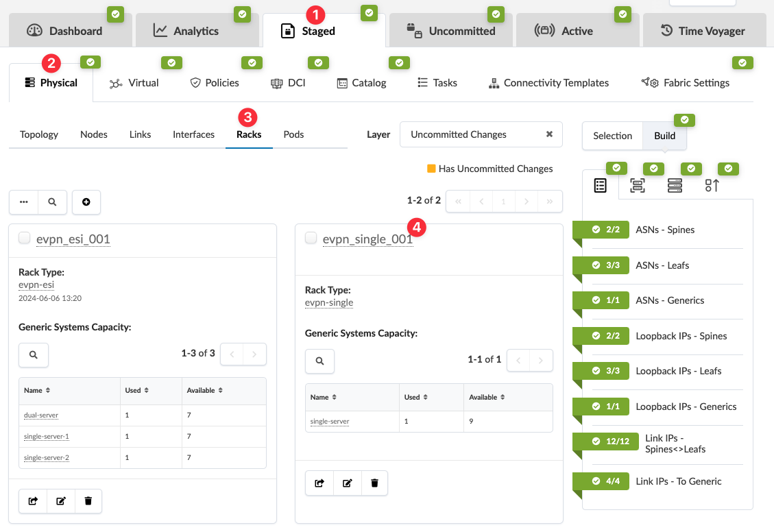Click the orange Has Uncommitted Changes swatch

tap(431, 169)
